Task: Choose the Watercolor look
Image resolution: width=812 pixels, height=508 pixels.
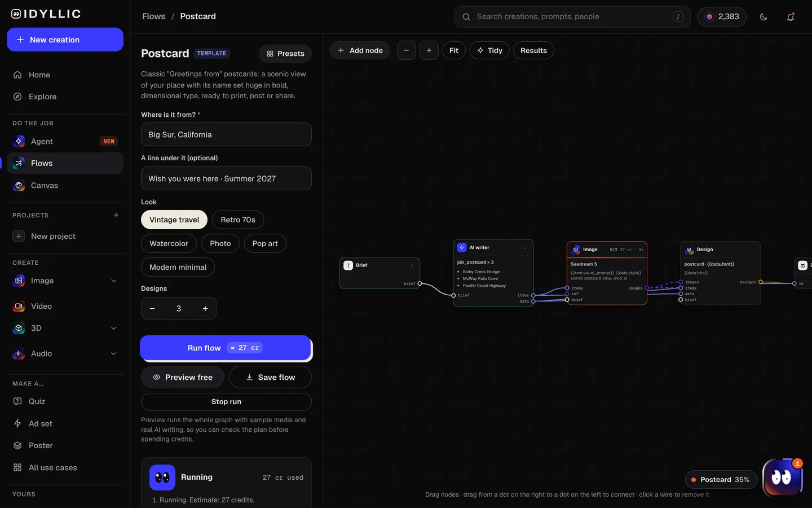Action: click(169, 243)
